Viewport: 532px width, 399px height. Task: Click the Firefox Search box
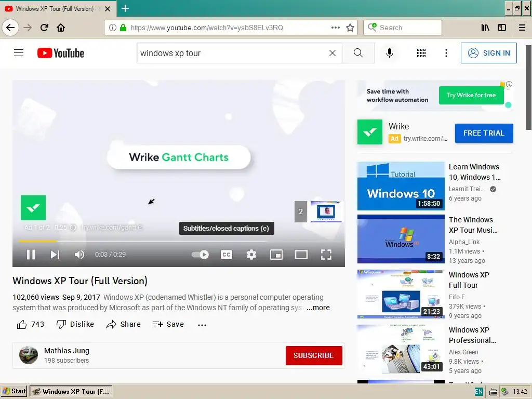[x=403, y=28]
